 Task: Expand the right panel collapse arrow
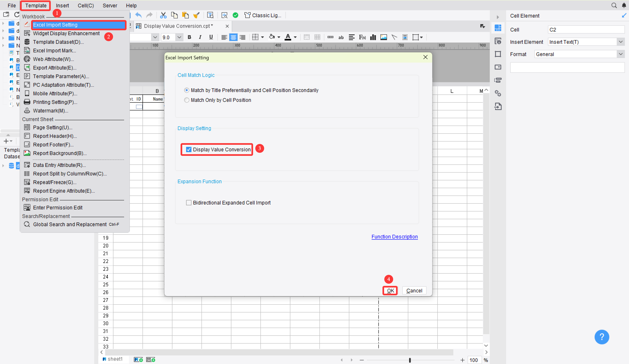tap(498, 17)
